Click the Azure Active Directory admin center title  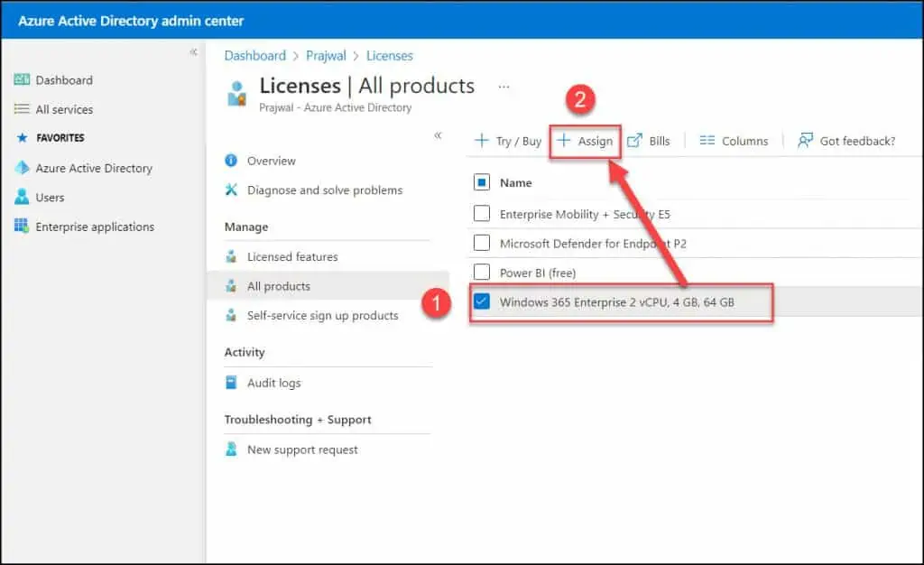[x=131, y=21]
